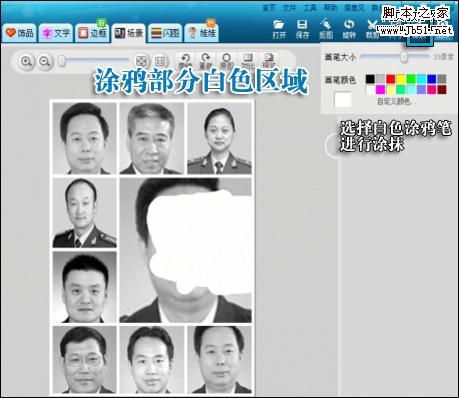The image size is (459, 398).
Task: Click the zoom in magnifier icon
Action: pyautogui.click(x=26, y=61)
